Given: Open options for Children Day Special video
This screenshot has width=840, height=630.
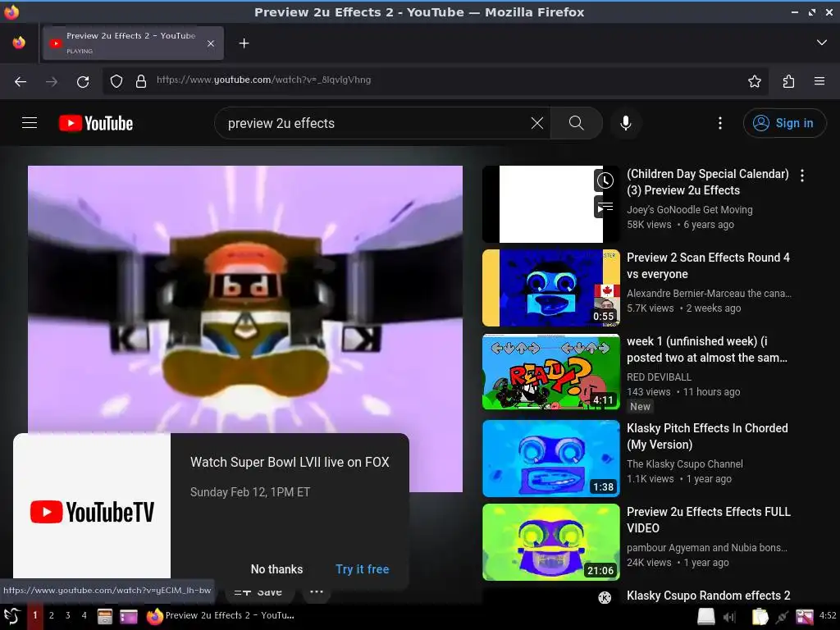Looking at the screenshot, I should coord(802,176).
